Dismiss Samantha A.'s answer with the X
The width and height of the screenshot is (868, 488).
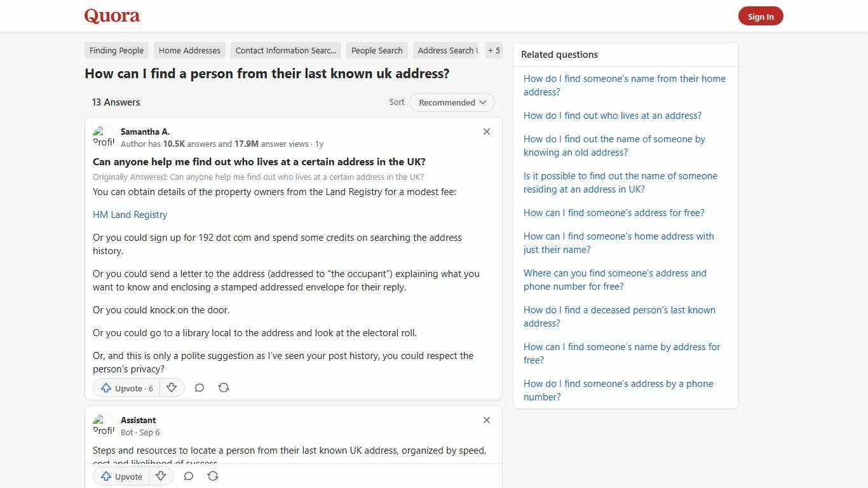[486, 132]
